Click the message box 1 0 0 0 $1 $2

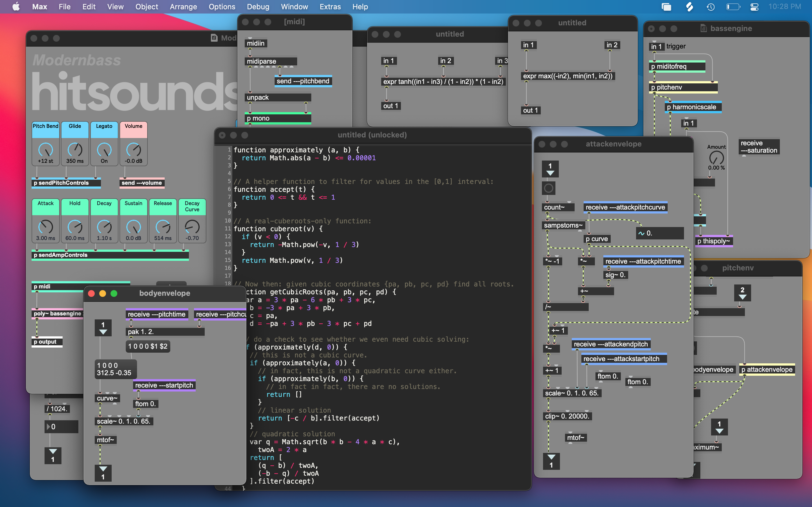pos(148,346)
